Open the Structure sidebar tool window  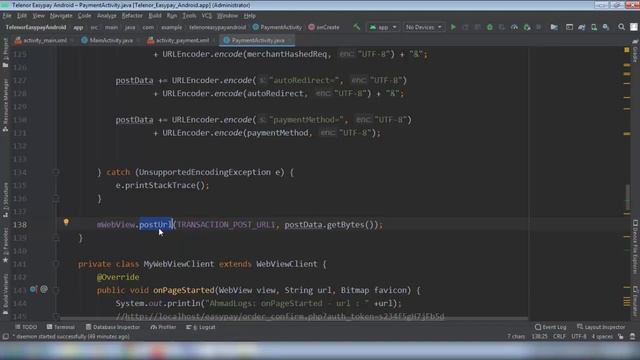[5, 200]
